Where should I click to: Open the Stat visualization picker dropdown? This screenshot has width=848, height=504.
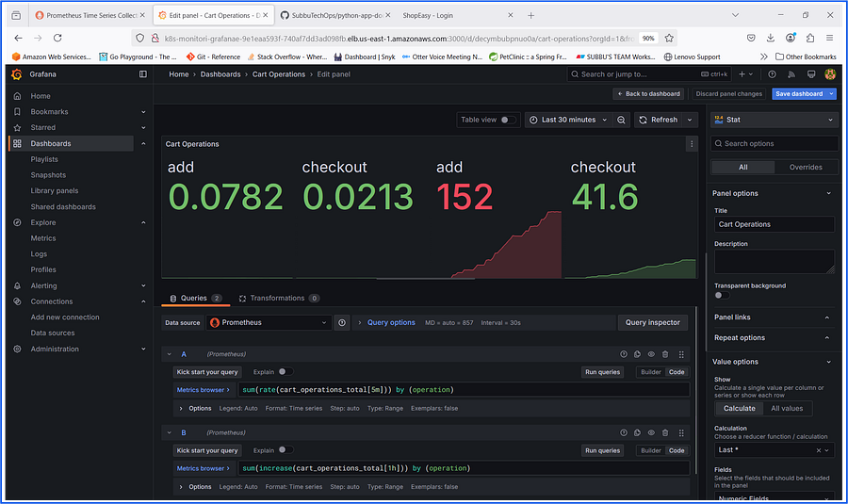pos(774,120)
